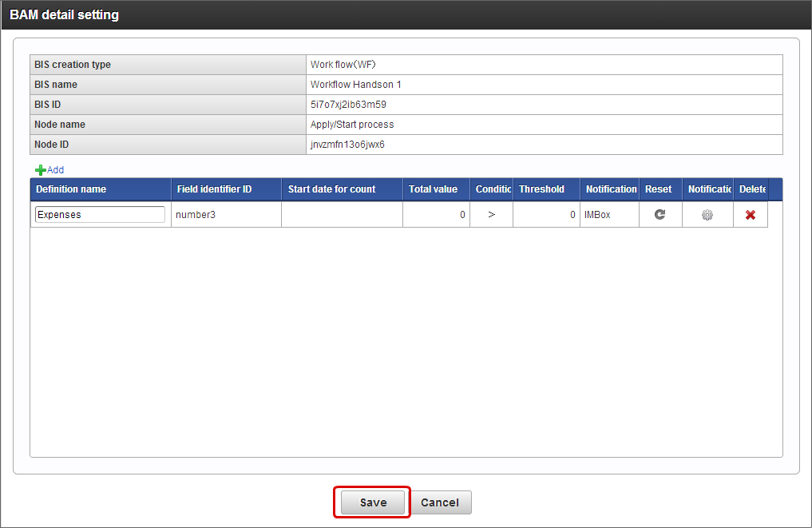Click the empty start date cell for Expenses
This screenshot has width=812, height=528.
click(342, 215)
